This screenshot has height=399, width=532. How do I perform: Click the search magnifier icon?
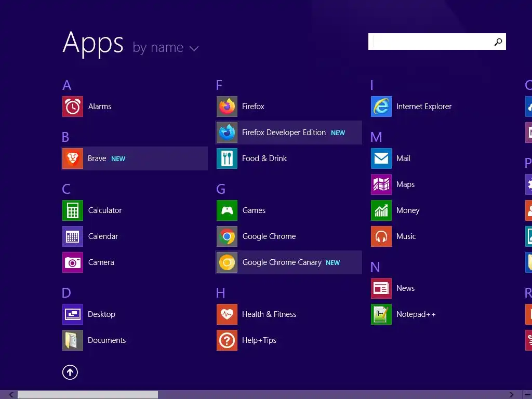pyautogui.click(x=498, y=42)
